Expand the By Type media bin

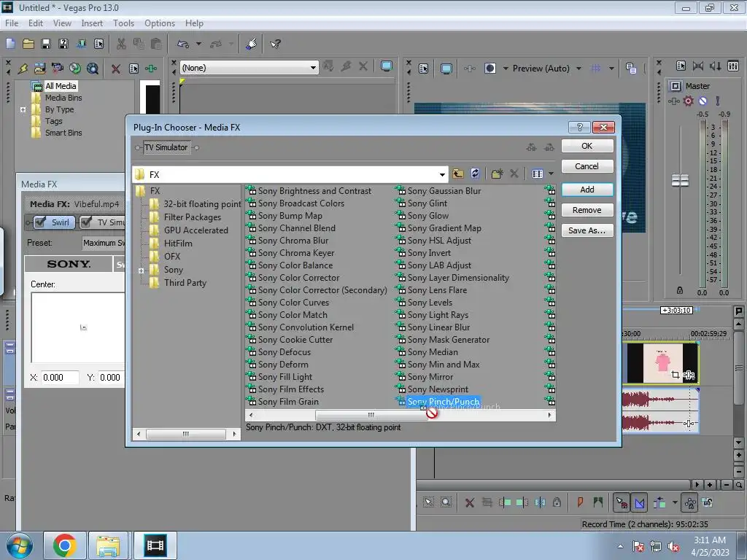(x=23, y=109)
